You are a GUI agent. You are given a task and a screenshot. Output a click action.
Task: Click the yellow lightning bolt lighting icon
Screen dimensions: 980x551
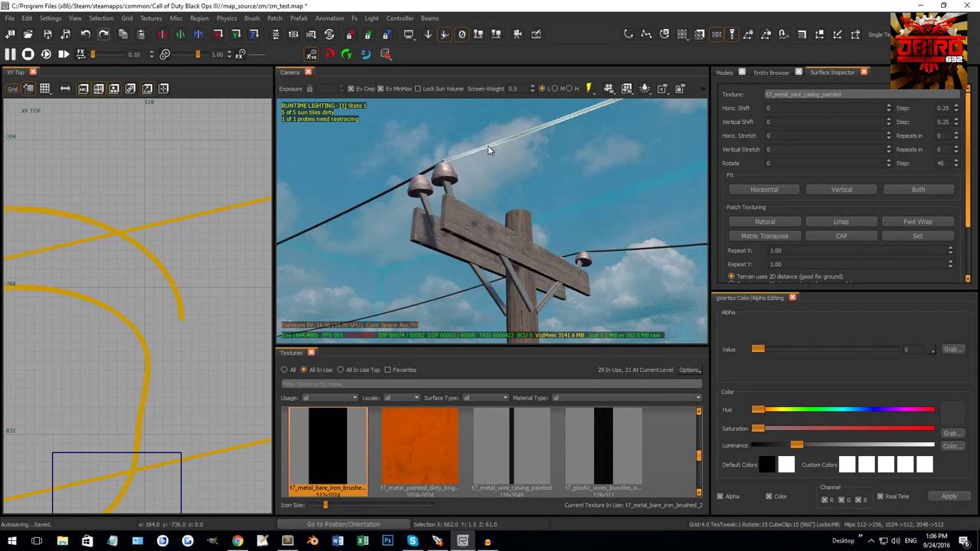[589, 88]
